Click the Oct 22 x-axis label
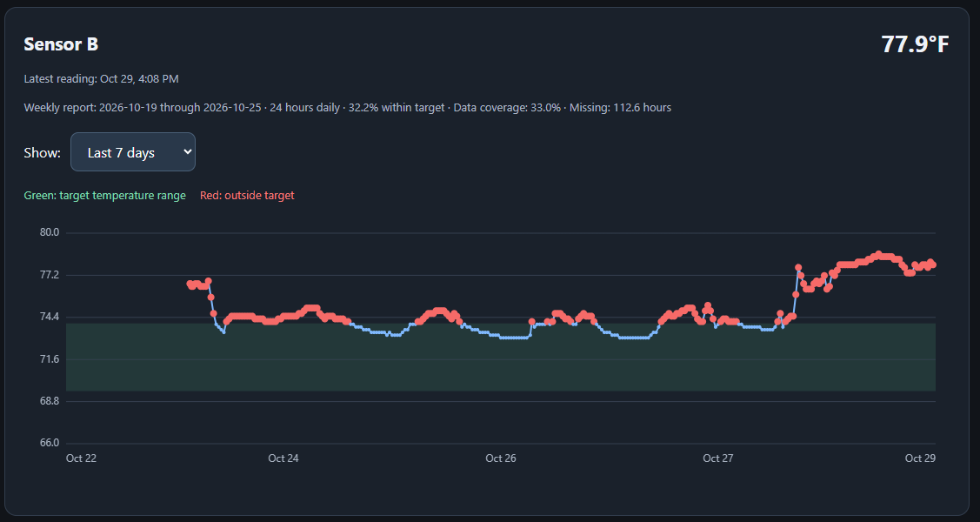 click(81, 458)
